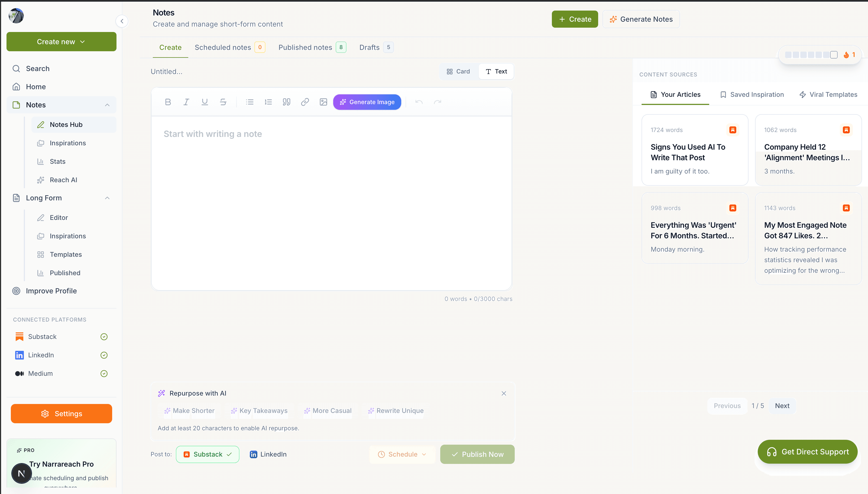Insert a link via toolbar
868x494 pixels.
tap(305, 102)
